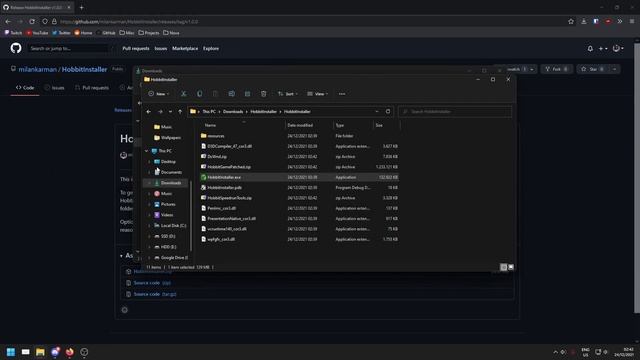Image resolution: width=640 pixels, height=360 pixels.
Task: Download Source code (zip)
Action: [152, 282]
